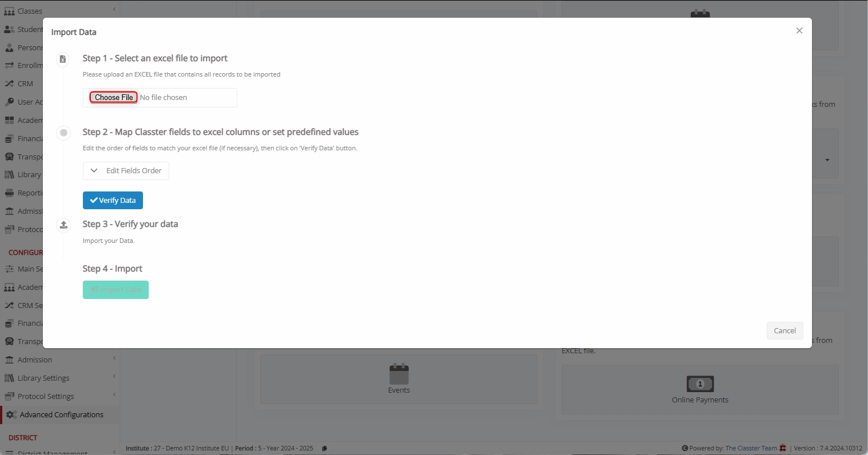Open the Events calendar icon tile
Screen dimensions: 868x455
click(x=399, y=374)
